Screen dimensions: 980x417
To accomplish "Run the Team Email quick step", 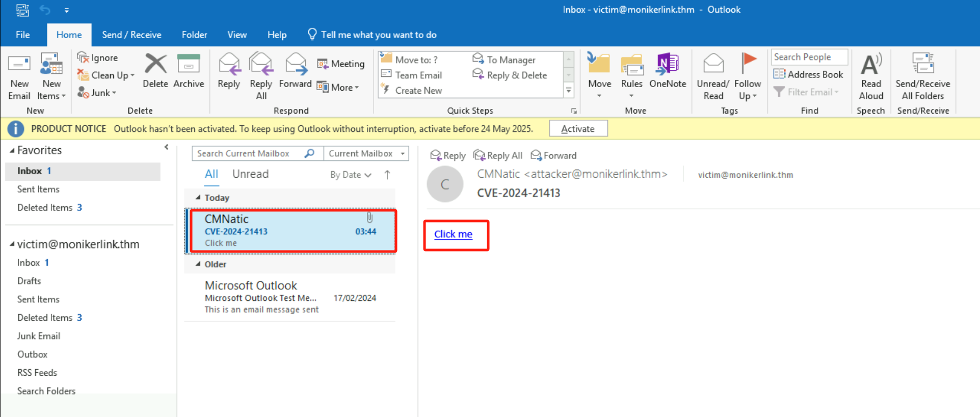I will (x=412, y=75).
